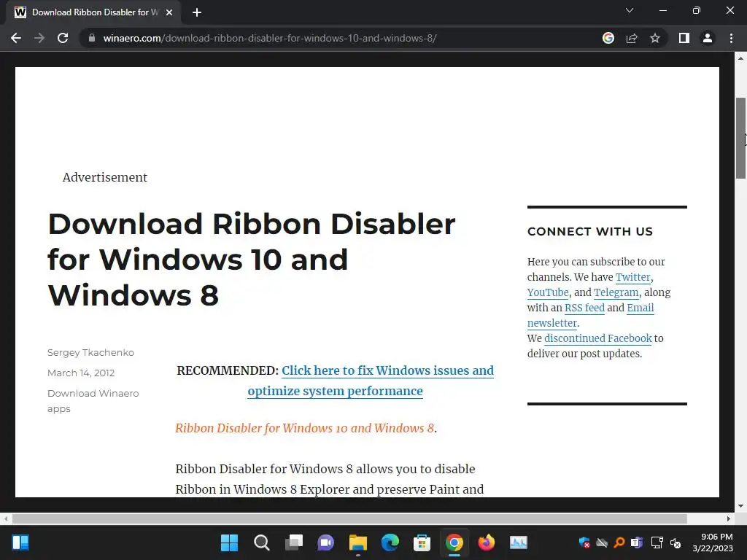Click the "Download Ribbon Disabler" page title heading
The image size is (747, 560).
(x=252, y=259)
